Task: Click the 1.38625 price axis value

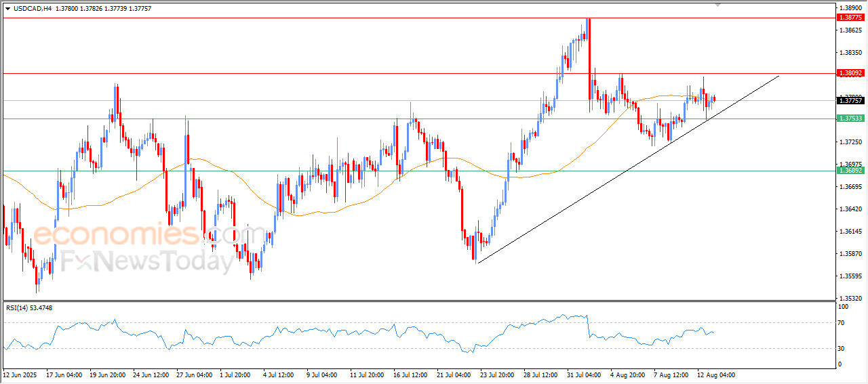Action: coord(850,30)
